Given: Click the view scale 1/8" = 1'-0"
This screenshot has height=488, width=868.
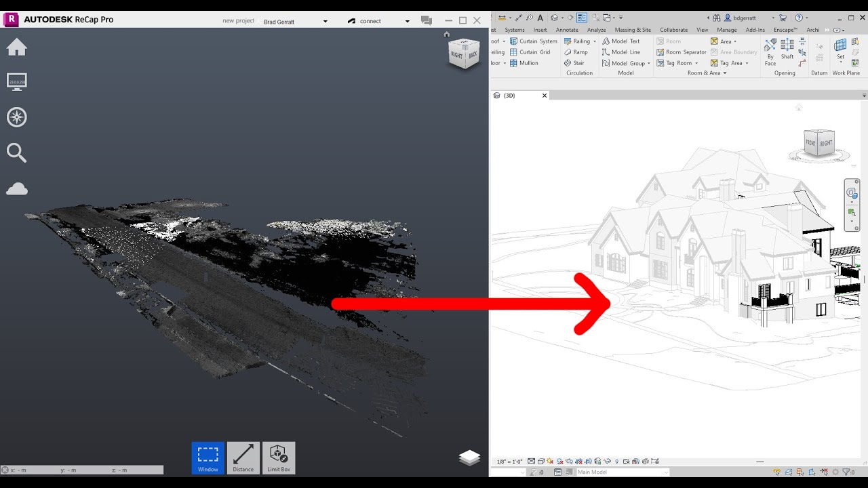Looking at the screenshot, I should tap(509, 462).
